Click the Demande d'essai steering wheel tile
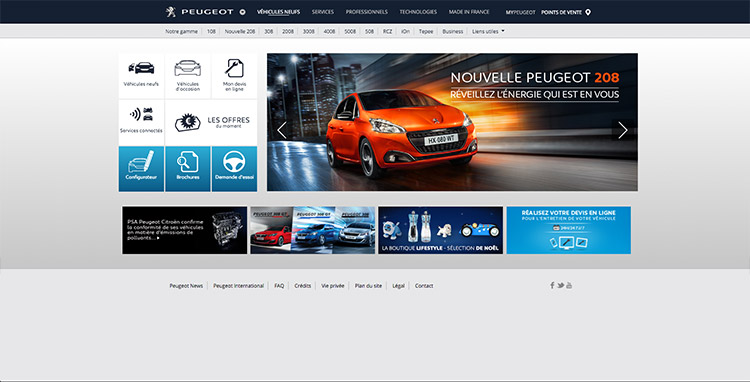 [x=234, y=169]
